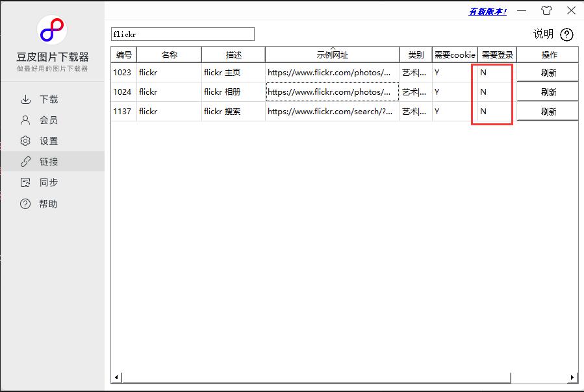Open the 下载 download icon in sidebar
Viewport: 584px width, 392px height.
coord(25,99)
